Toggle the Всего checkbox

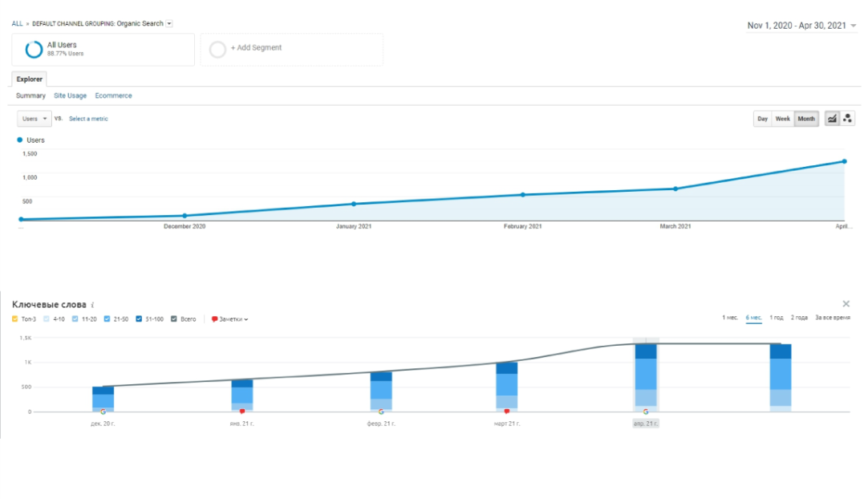click(174, 319)
